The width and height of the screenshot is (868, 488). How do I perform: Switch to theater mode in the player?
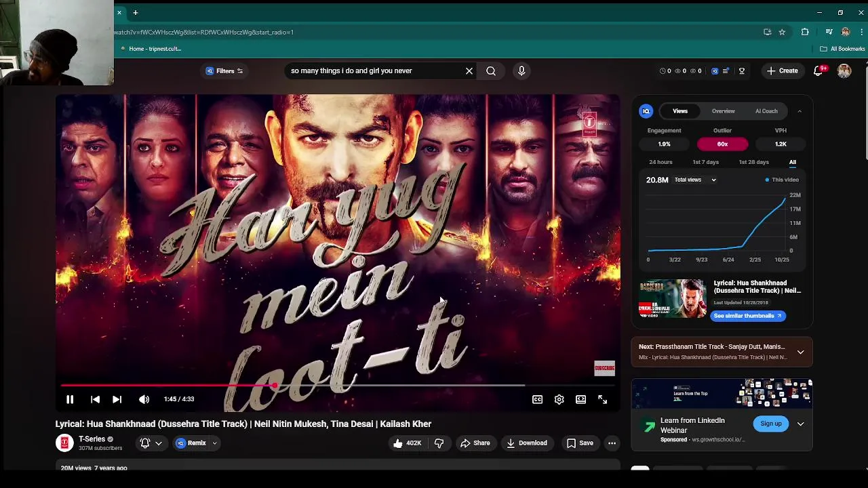pos(580,400)
